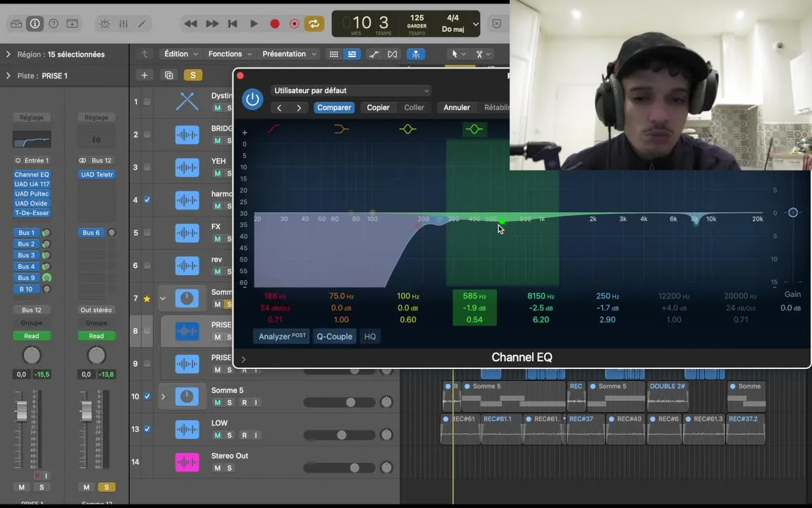Toggle the green 585 Hz bell band icon
The width and height of the screenshot is (812, 508).
point(474,128)
